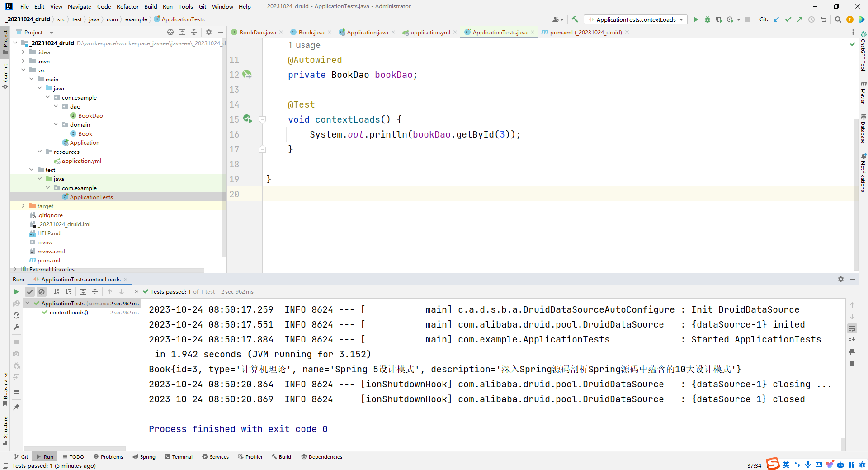Click the run gutter icon beside contextLoads
This screenshot has height=470, width=868.
[x=247, y=119]
